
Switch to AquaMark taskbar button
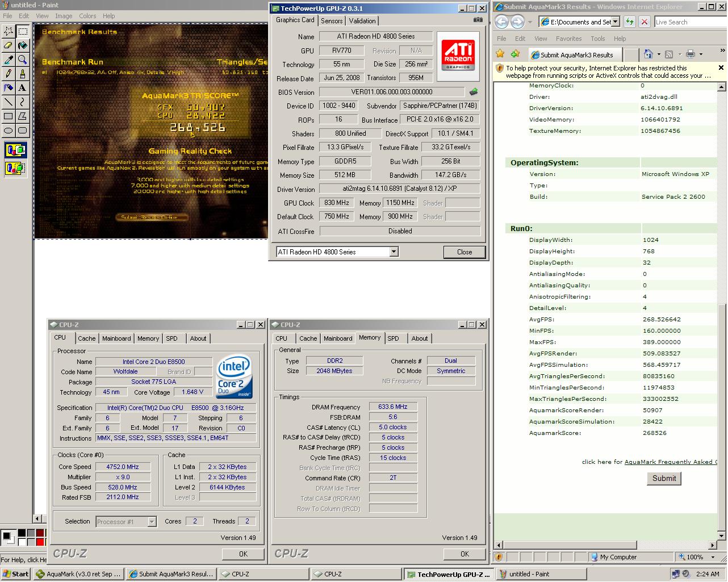tap(78, 574)
